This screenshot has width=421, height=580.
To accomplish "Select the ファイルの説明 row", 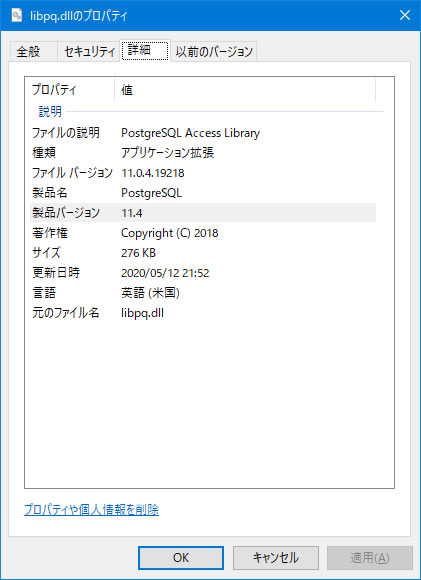I will click(203, 133).
